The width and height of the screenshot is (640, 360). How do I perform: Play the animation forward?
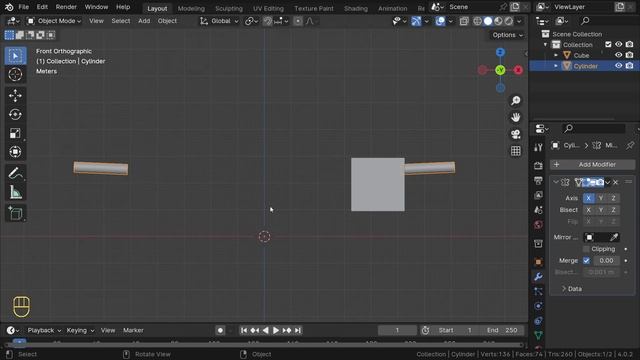(x=276, y=330)
